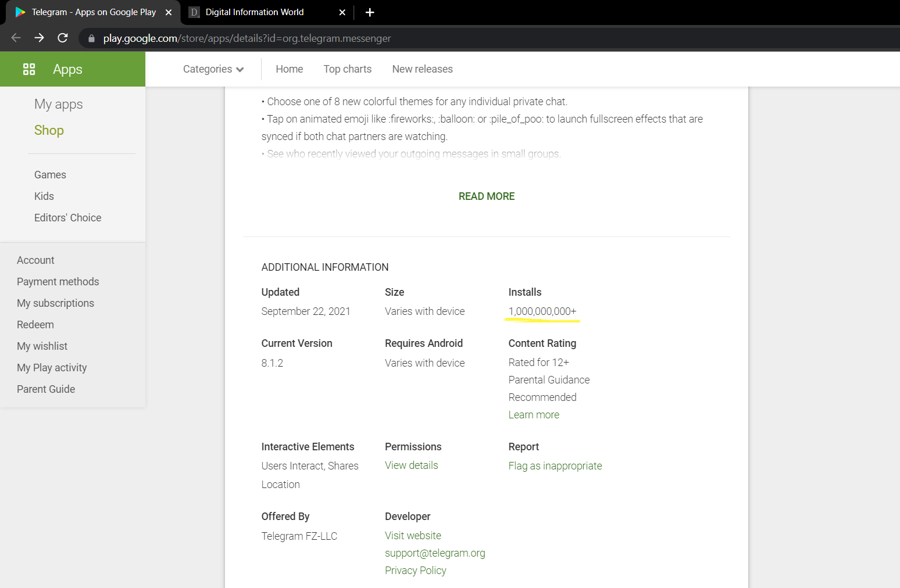Click the browser back arrow
The image size is (900, 588).
(x=16, y=38)
